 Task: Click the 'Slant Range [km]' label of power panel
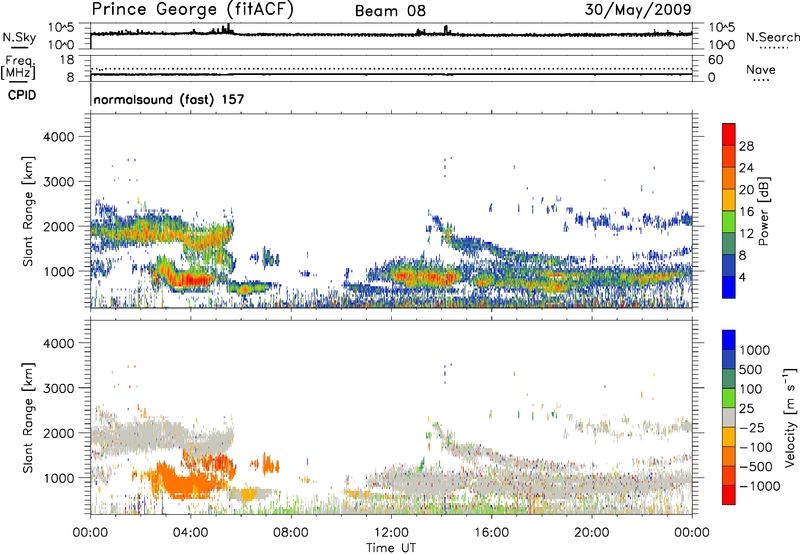click(x=28, y=211)
